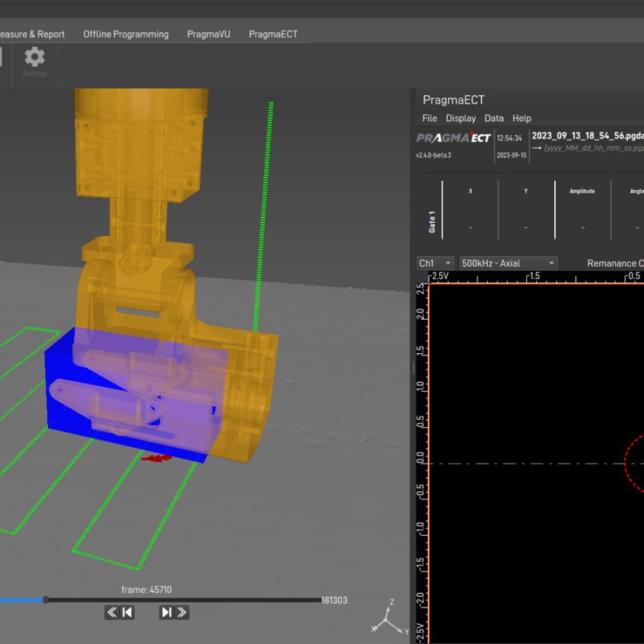This screenshot has width=644, height=644.
Task: Click the frame timeline slider handle
Action: click(x=45, y=599)
